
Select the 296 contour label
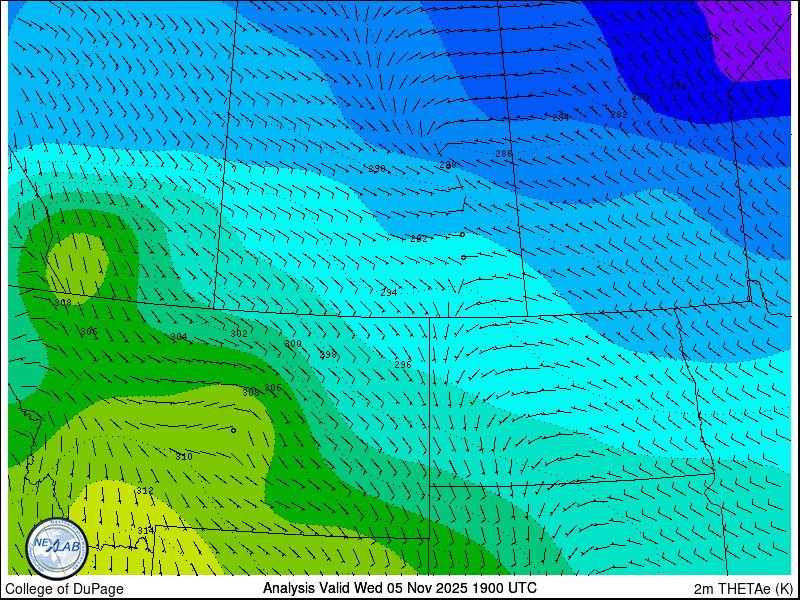pos(403,365)
